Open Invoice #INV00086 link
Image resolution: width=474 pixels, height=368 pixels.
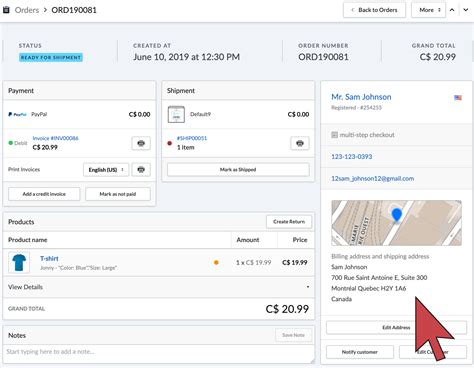(x=55, y=138)
